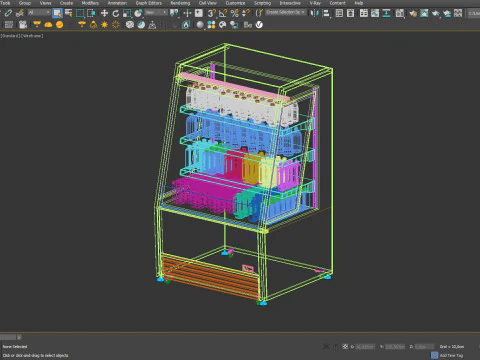Image resolution: width=480 pixels, height=360 pixels.
Task: Click Edit Named Selection Sets icon
Action: point(259,13)
